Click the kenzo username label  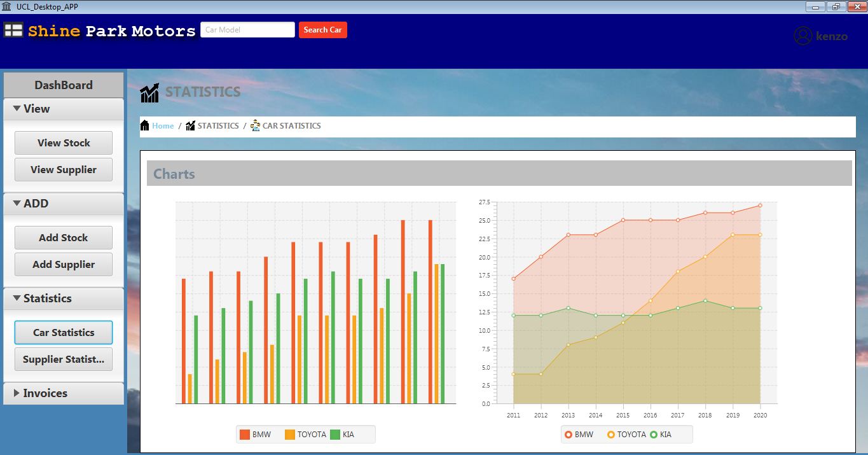pos(832,36)
